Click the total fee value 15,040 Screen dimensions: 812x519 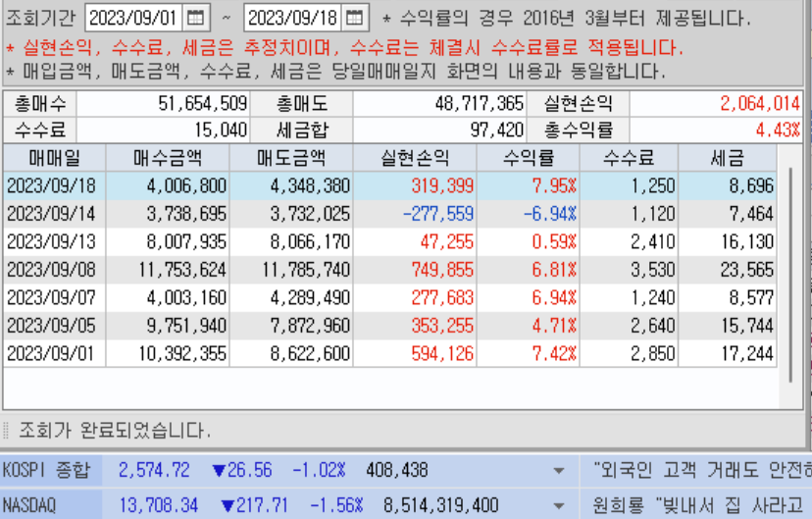pyautogui.click(x=221, y=130)
